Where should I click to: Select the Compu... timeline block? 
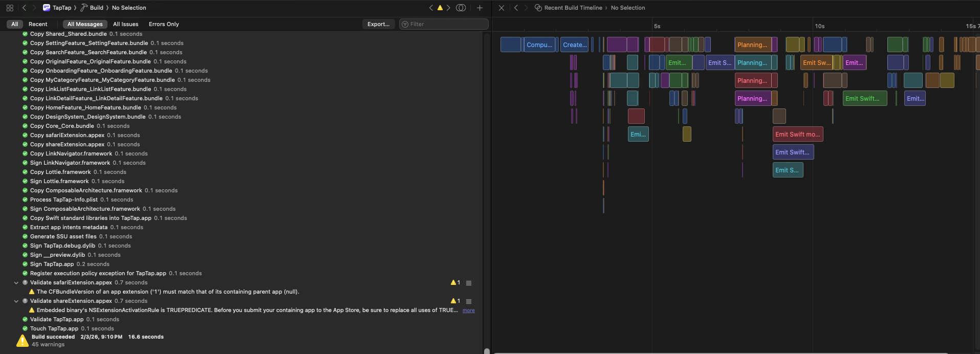(x=539, y=45)
